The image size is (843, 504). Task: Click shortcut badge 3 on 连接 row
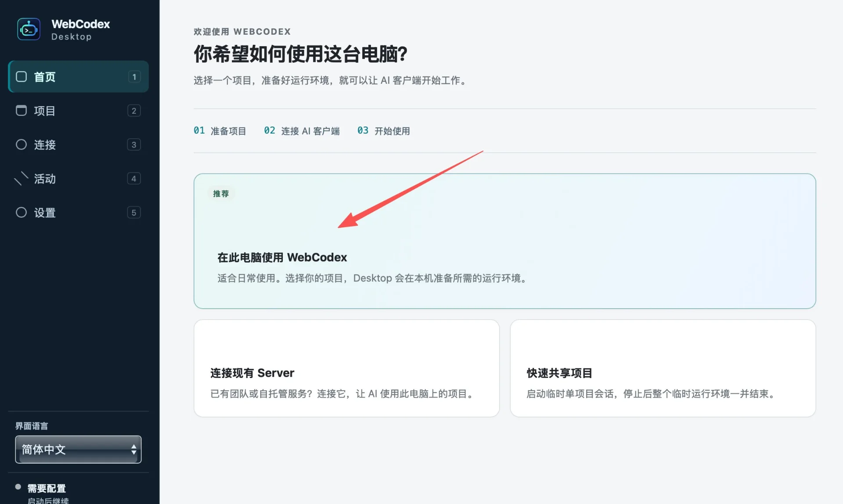coord(134,144)
